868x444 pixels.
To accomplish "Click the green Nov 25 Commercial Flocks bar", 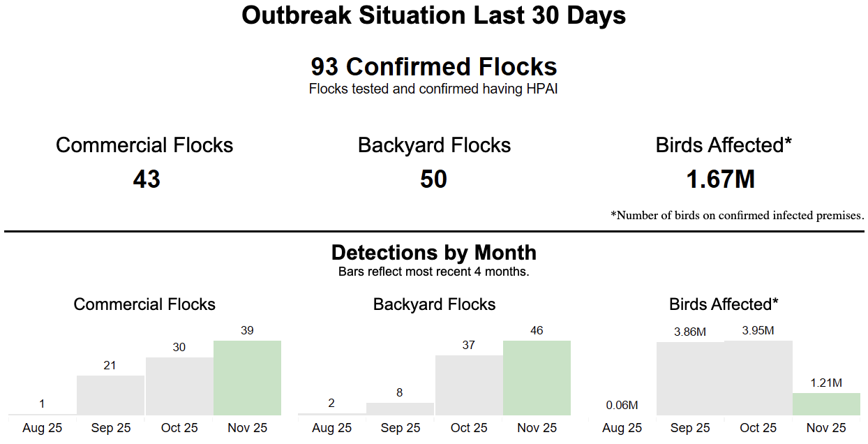I will pyautogui.click(x=247, y=378).
